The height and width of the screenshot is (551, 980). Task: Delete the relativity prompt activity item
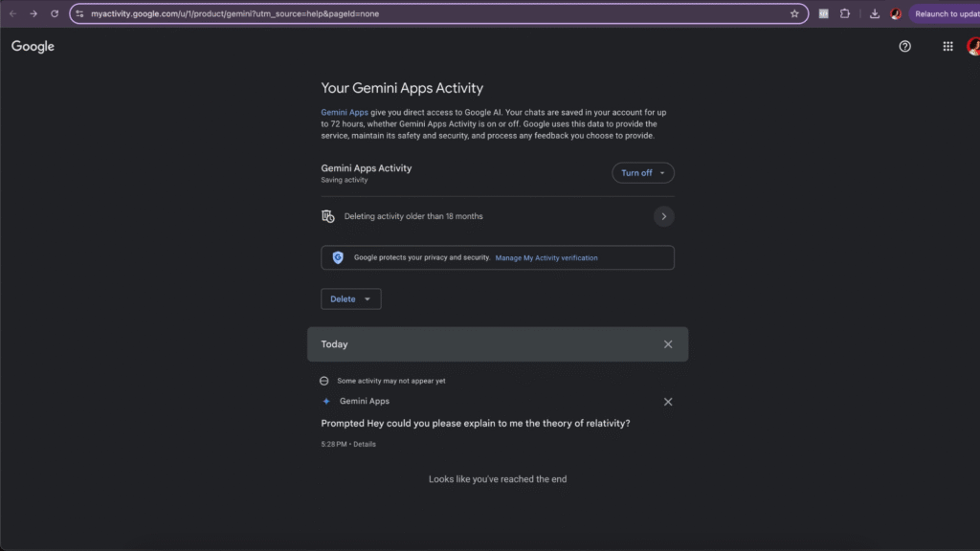point(668,402)
